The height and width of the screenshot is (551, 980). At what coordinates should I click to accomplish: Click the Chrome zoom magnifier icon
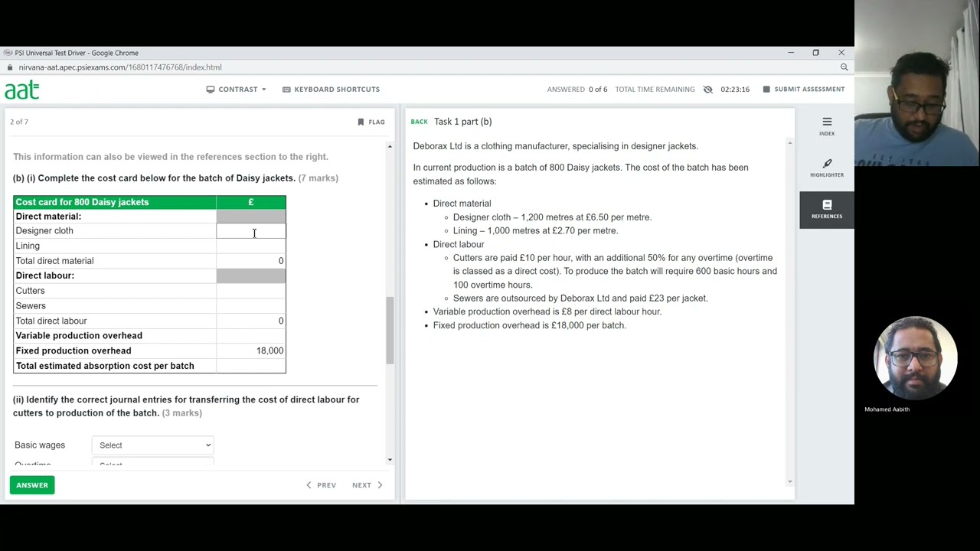point(844,67)
